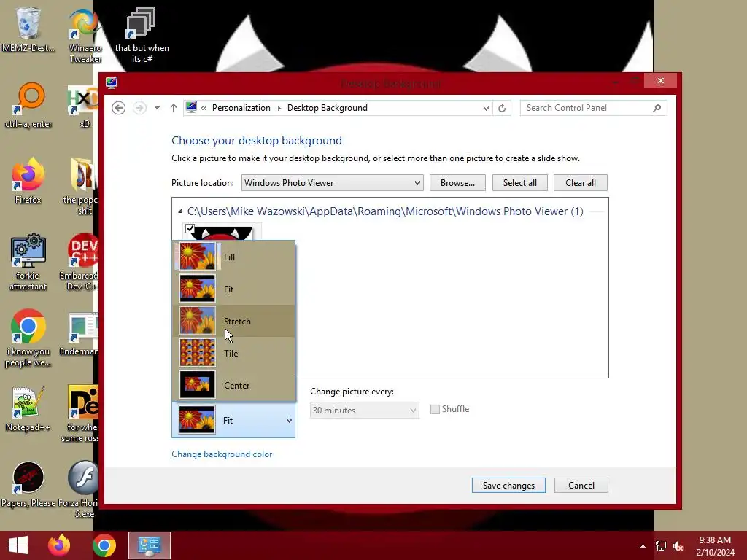Viewport: 747px width, 560px height.
Task: Open the Recycle Bin desktop icon
Action: (x=28, y=29)
